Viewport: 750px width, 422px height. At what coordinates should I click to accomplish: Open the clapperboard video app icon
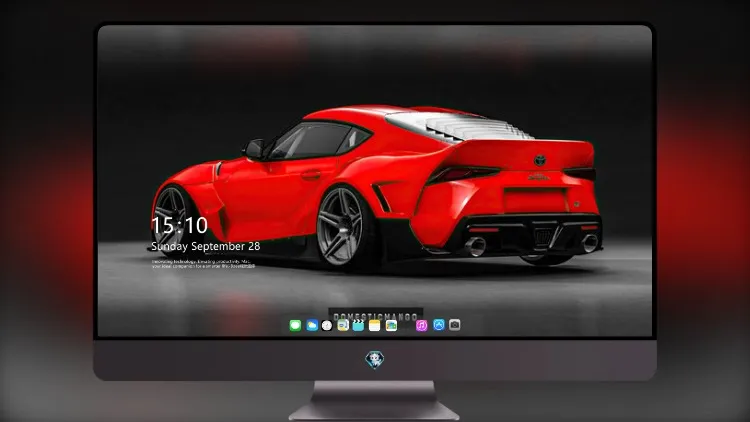pyautogui.click(x=358, y=326)
